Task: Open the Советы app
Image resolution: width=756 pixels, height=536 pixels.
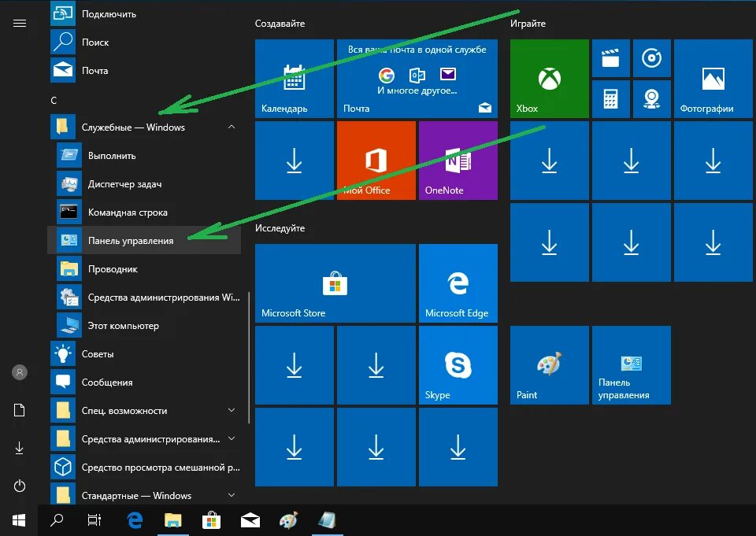Action: 144,354
